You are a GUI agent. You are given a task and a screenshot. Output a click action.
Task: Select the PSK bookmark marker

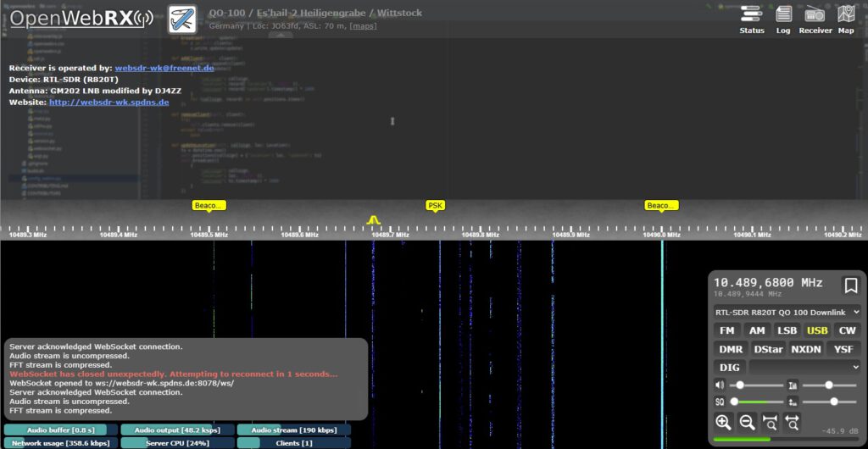pos(436,205)
